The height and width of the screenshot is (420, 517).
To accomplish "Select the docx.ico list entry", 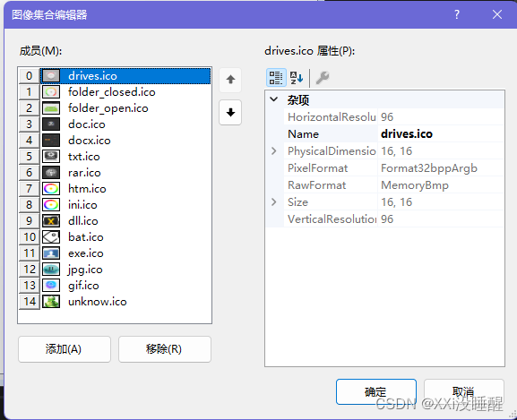I will point(90,141).
